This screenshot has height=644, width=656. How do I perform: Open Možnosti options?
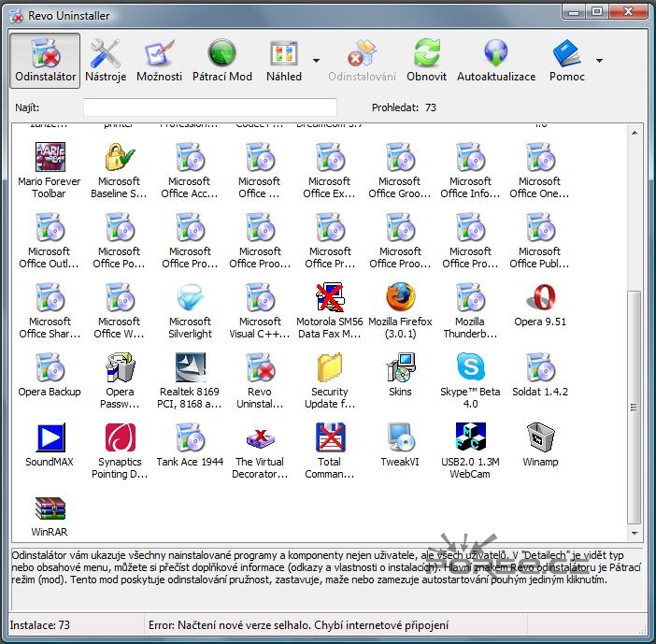tap(159, 61)
